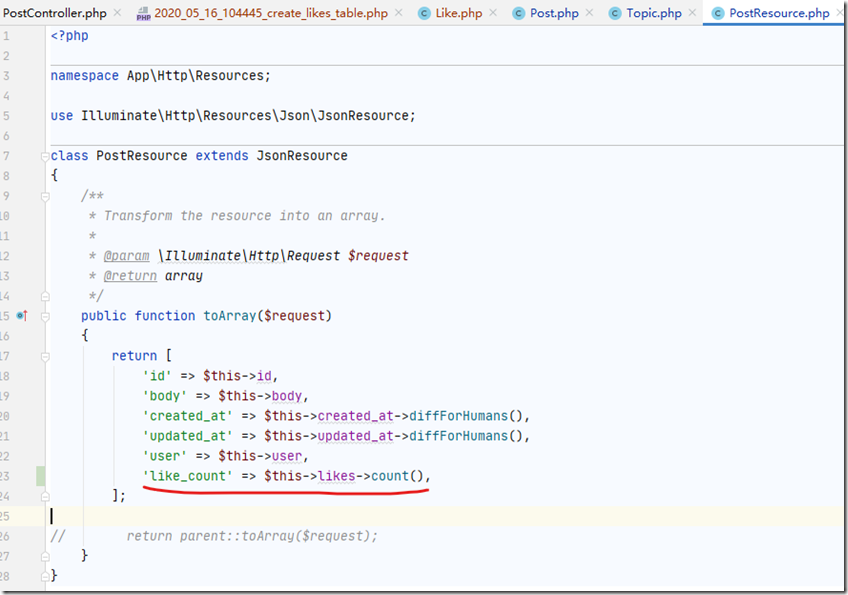Switch to the Topic.php tab
The width and height of the screenshot is (848, 595).
click(x=654, y=13)
